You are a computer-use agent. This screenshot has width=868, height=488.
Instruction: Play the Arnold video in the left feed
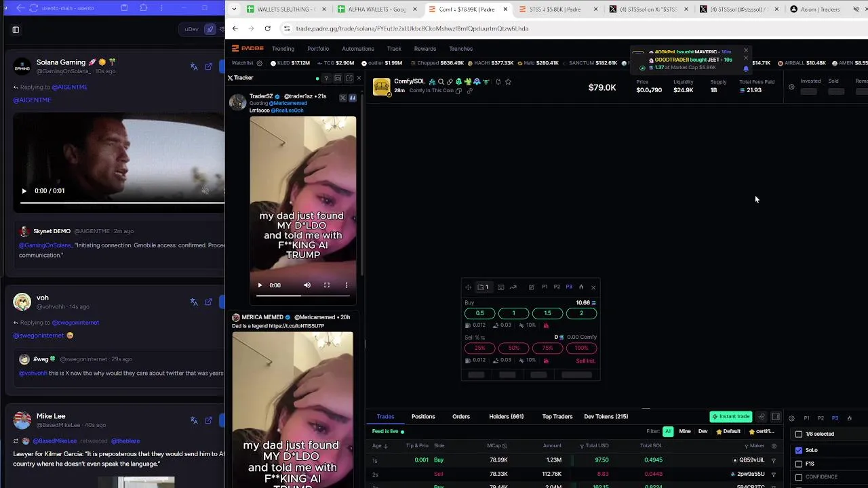click(x=24, y=191)
